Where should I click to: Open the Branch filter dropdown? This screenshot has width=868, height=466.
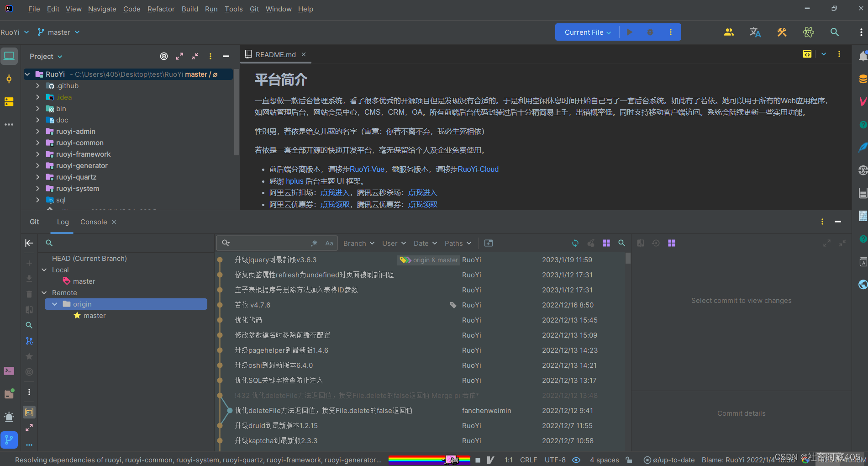359,243
